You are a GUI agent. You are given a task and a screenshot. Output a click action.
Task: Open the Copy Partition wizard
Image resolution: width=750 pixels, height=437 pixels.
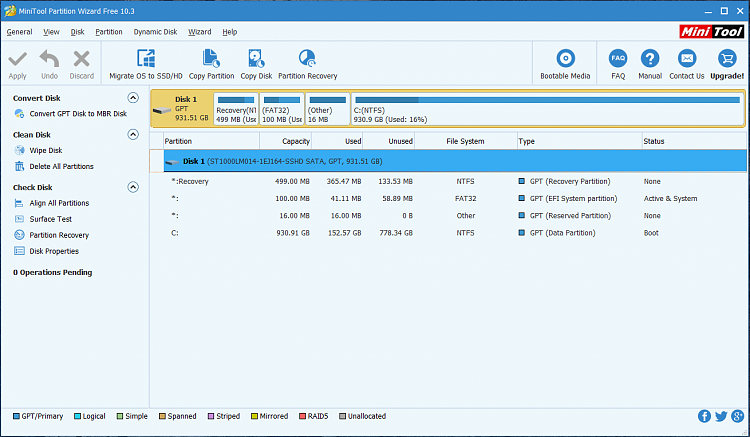click(211, 65)
